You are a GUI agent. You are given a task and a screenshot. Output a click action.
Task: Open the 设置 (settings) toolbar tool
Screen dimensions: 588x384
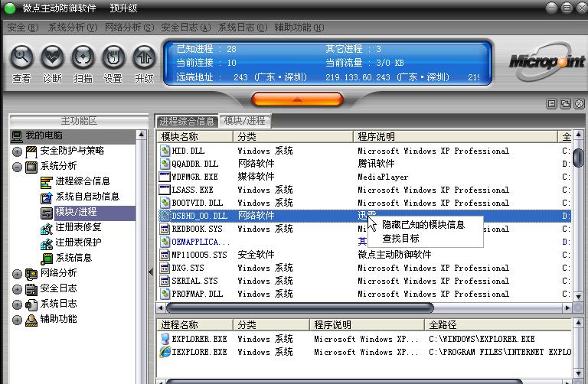tap(113, 63)
